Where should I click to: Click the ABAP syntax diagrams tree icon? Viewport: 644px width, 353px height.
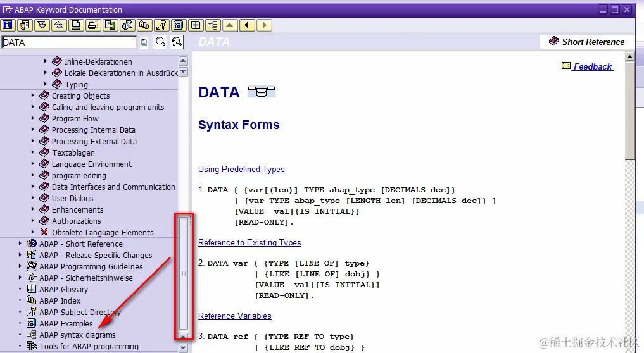[x=31, y=335]
